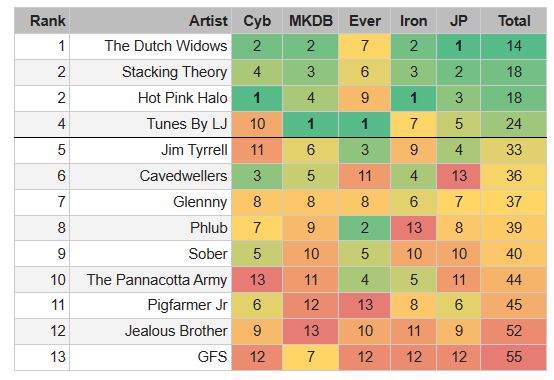Select the Hot Pink Halo row name
Screen dimensions: 554x380
coord(151,99)
